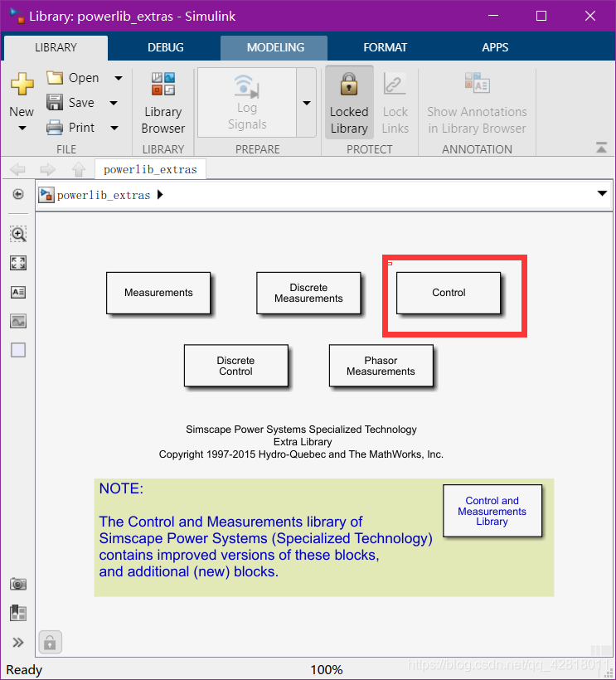Image resolution: width=616 pixels, height=680 pixels.
Task: Click the Log Signals button
Action: click(247, 103)
